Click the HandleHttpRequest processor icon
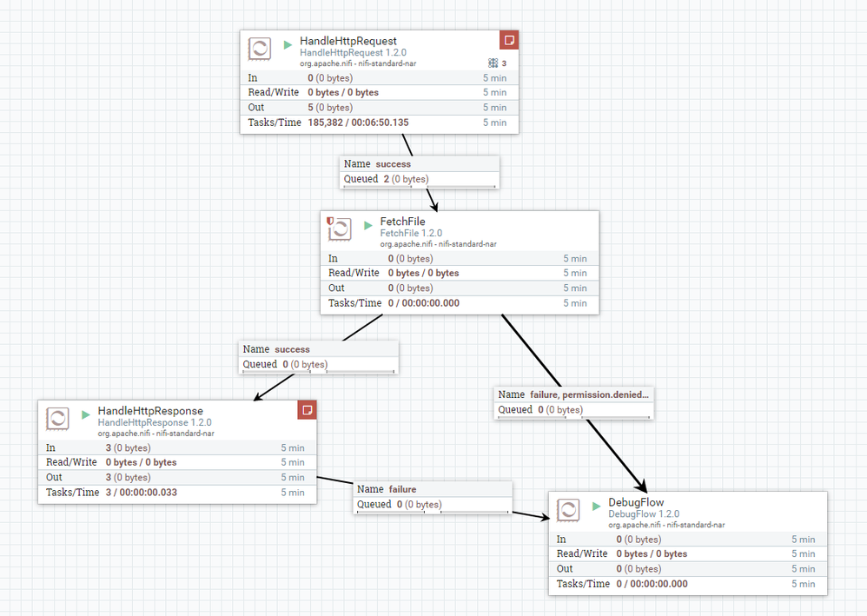Image resolution: width=867 pixels, height=616 pixels. 258,50
